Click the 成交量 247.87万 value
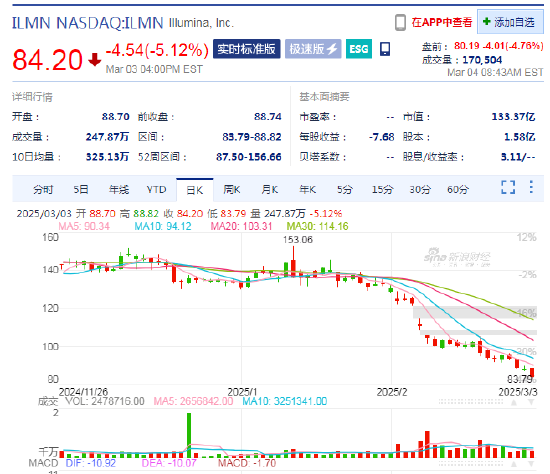Screen dimensions: 550x474 point(107,137)
